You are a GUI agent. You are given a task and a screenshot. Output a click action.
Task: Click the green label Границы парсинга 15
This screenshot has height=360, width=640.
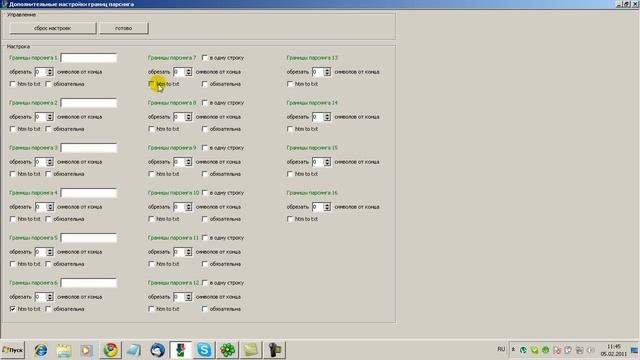312,148
